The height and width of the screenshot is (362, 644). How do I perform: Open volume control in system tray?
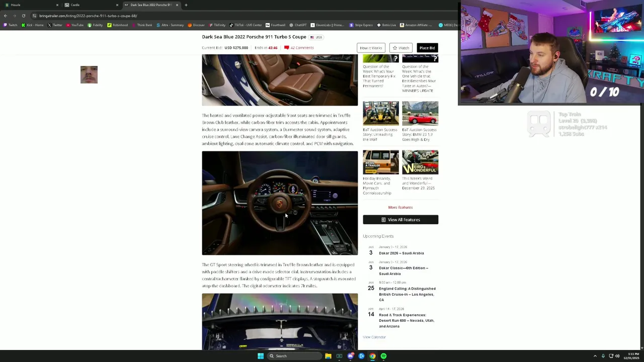click(x=617, y=356)
